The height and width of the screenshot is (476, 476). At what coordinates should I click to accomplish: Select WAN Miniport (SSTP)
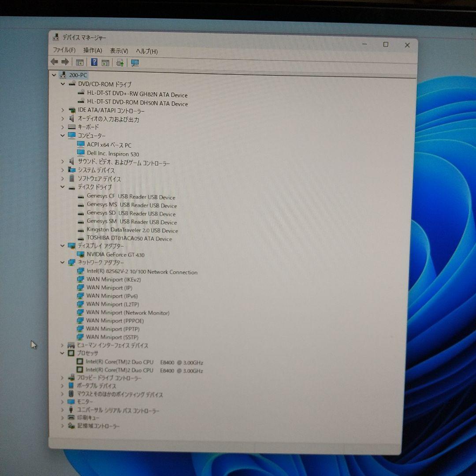click(x=112, y=337)
